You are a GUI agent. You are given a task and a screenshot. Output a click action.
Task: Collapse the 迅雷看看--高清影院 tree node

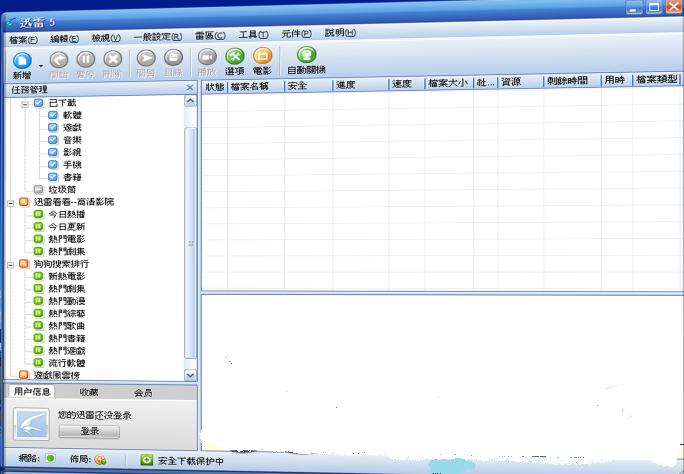tap(10, 203)
